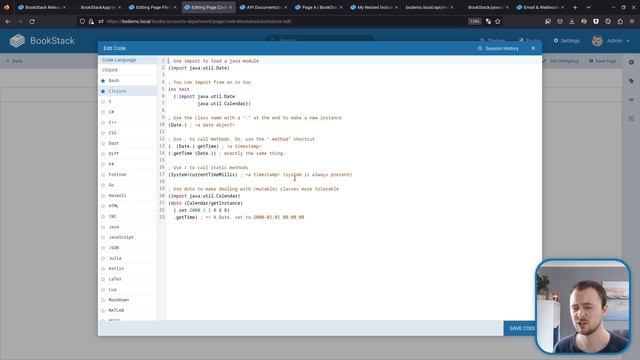This screenshot has width=640, height=360.
Task: Toggle favorite star for Bash language
Action: click(x=103, y=81)
